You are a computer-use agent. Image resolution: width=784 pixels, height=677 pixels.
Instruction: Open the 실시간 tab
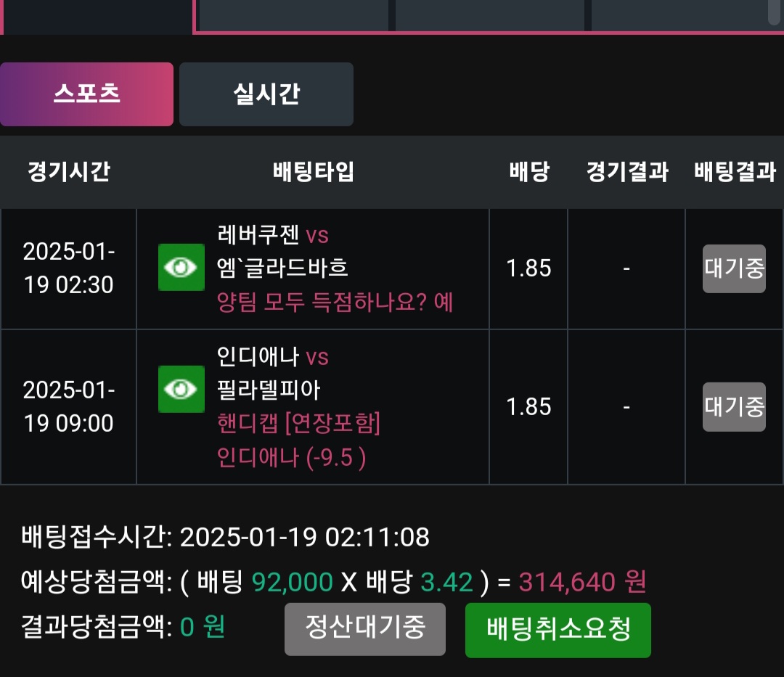point(266,94)
